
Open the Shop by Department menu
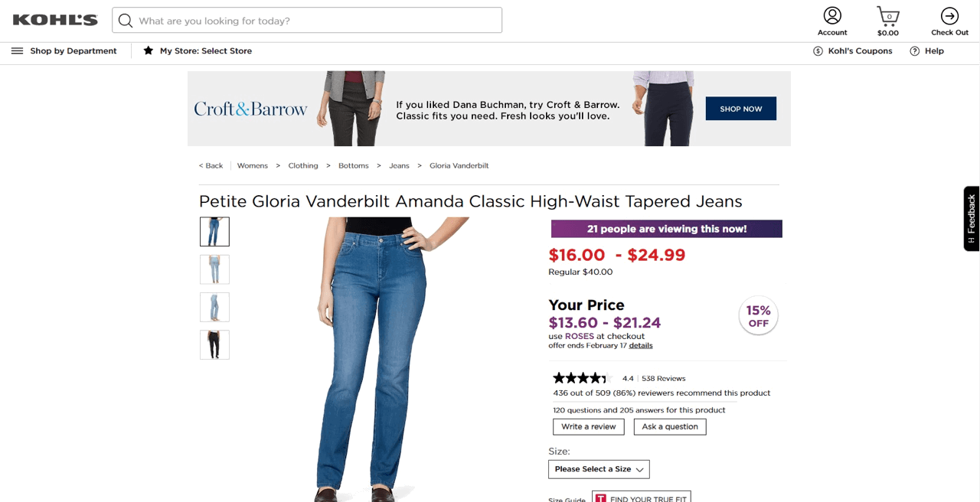coord(73,51)
